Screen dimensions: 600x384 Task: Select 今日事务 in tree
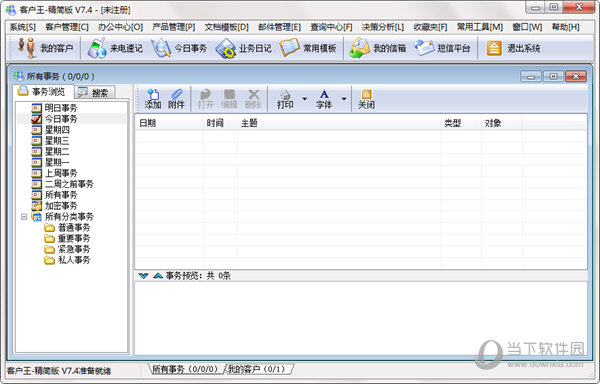60,119
